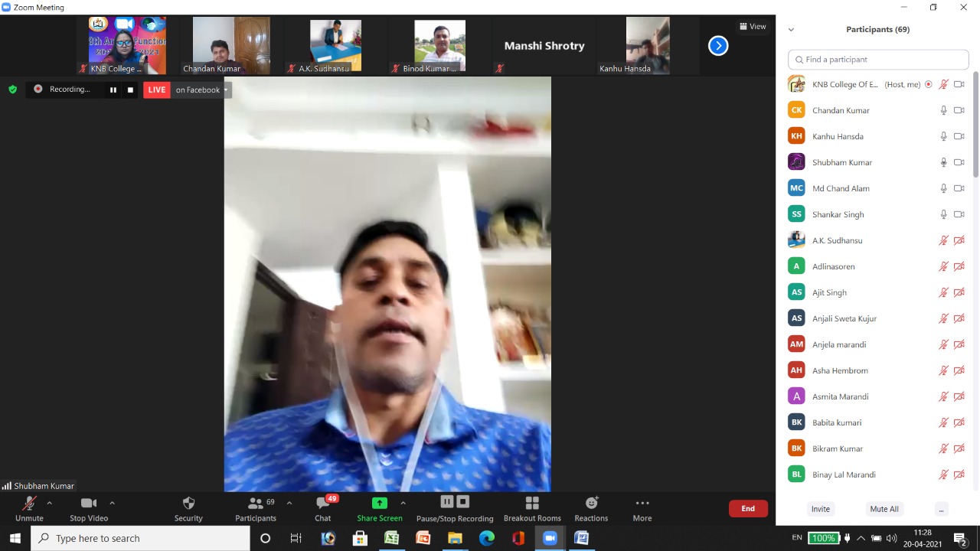Expand options beside the Unmute button
Screen dimensions: 980x551
(x=49, y=503)
